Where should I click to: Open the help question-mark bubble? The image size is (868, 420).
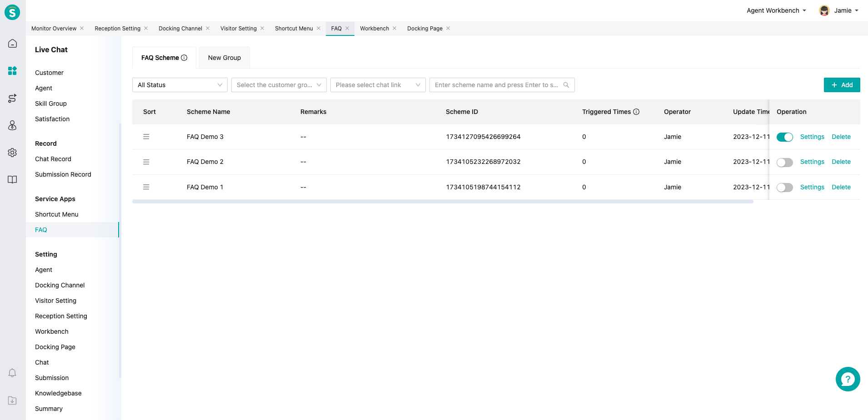click(848, 379)
